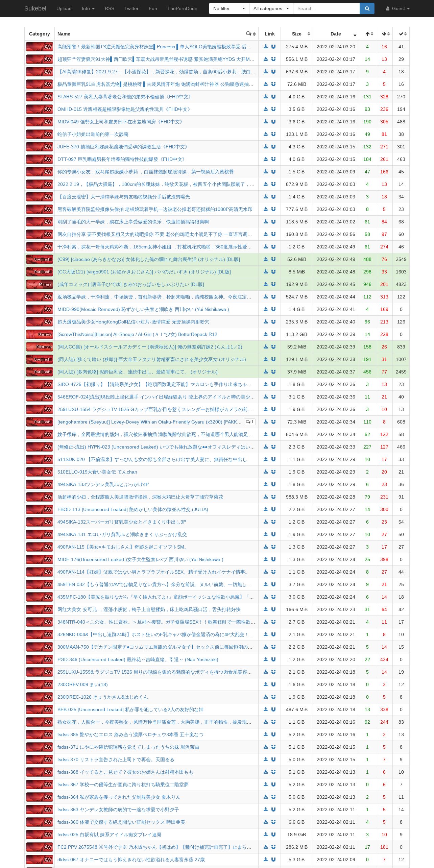The width and height of the screenshot is (434, 868).
Task: Click the Pictures category icon
Action: click(40, 347)
